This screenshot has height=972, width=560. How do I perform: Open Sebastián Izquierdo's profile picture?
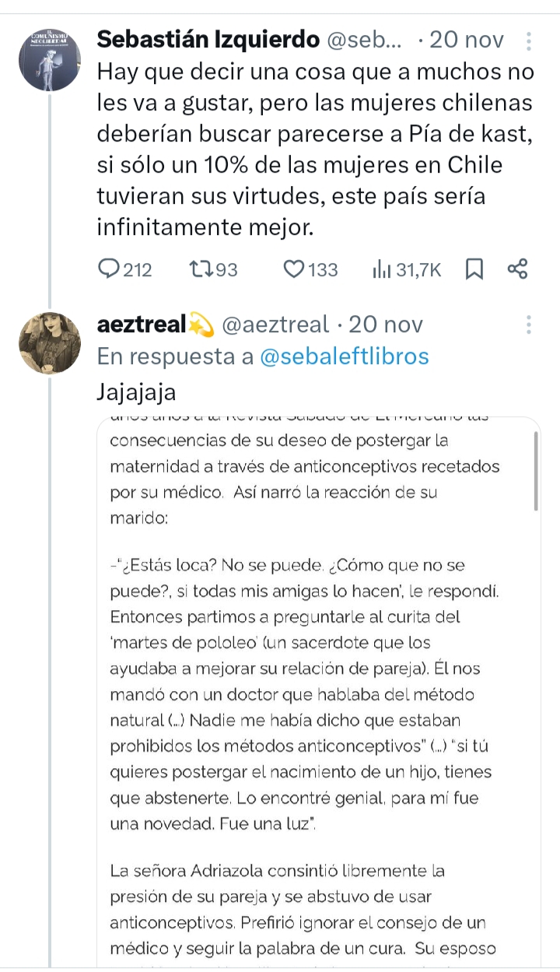point(50,60)
